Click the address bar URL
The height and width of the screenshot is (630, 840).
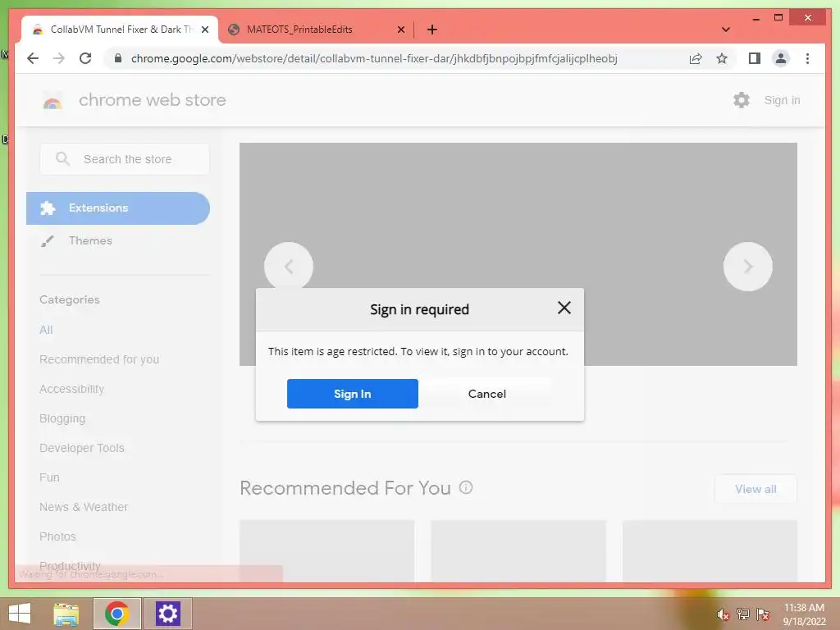tap(374, 58)
